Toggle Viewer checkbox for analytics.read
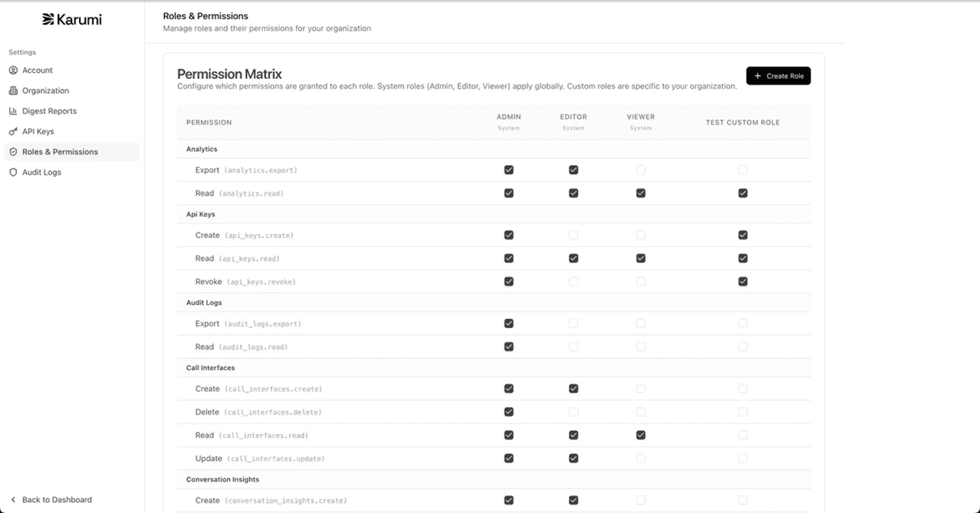980x513 pixels. click(x=640, y=193)
